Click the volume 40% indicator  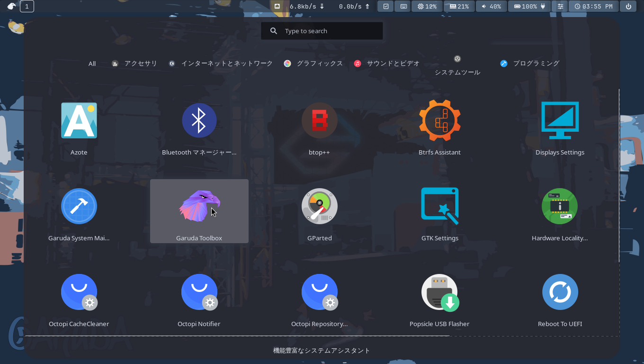(x=492, y=6)
